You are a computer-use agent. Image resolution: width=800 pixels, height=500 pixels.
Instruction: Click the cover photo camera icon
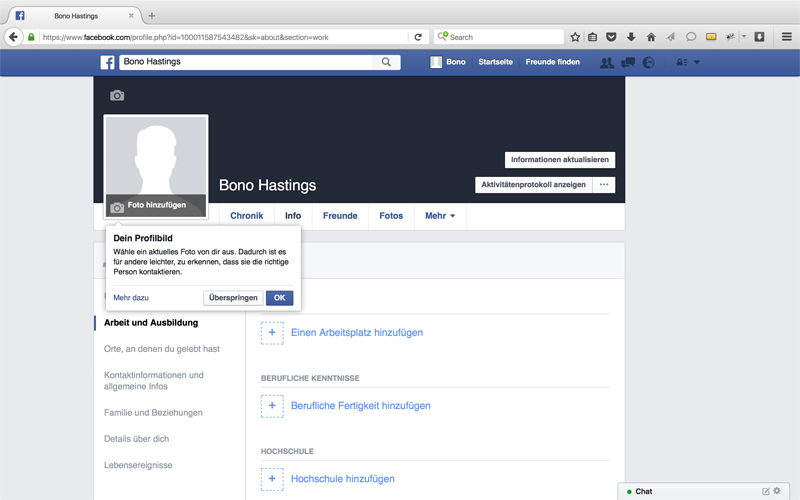point(117,95)
